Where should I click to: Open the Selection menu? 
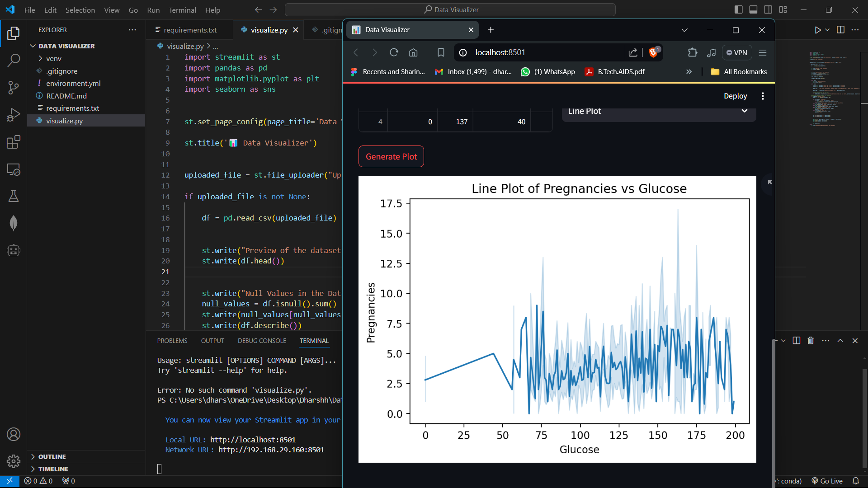point(80,10)
